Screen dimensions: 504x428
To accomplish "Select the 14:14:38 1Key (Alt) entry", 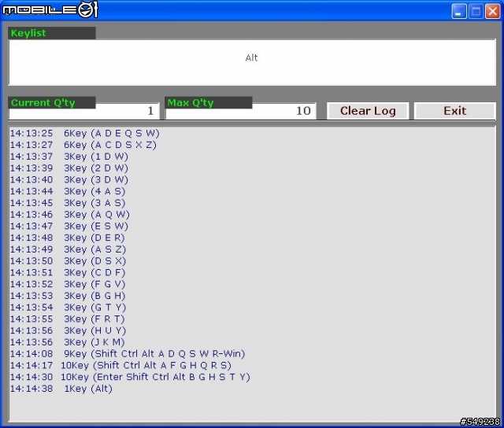I will coord(61,389).
